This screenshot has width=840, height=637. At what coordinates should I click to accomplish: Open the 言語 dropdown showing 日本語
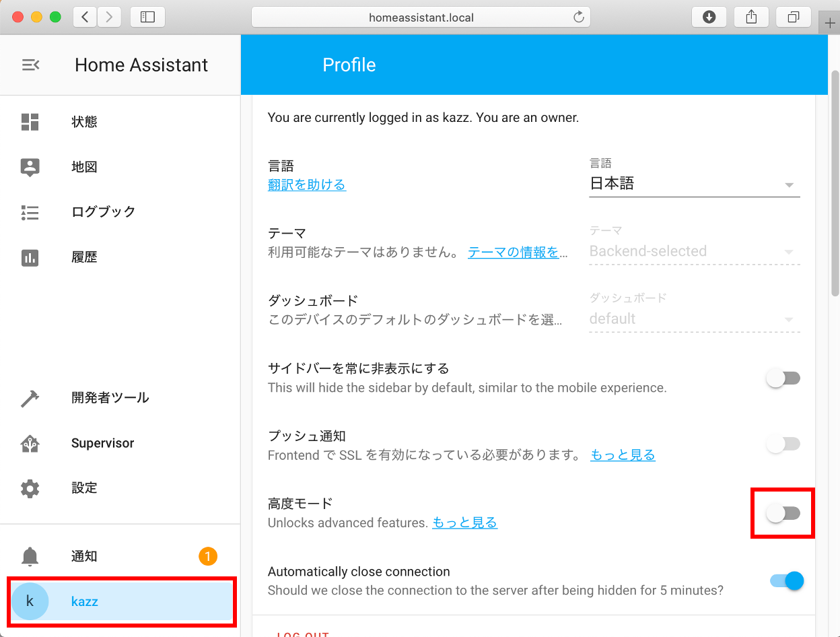point(695,184)
